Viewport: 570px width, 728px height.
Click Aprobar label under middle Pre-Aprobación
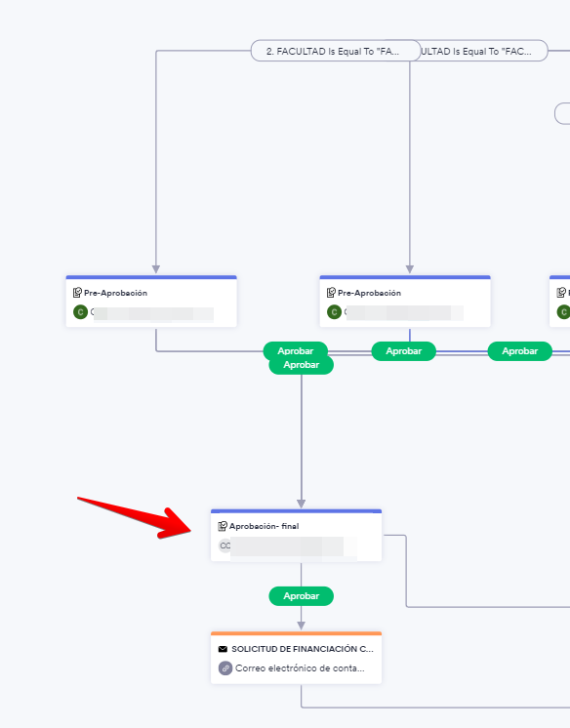pyautogui.click(x=404, y=351)
